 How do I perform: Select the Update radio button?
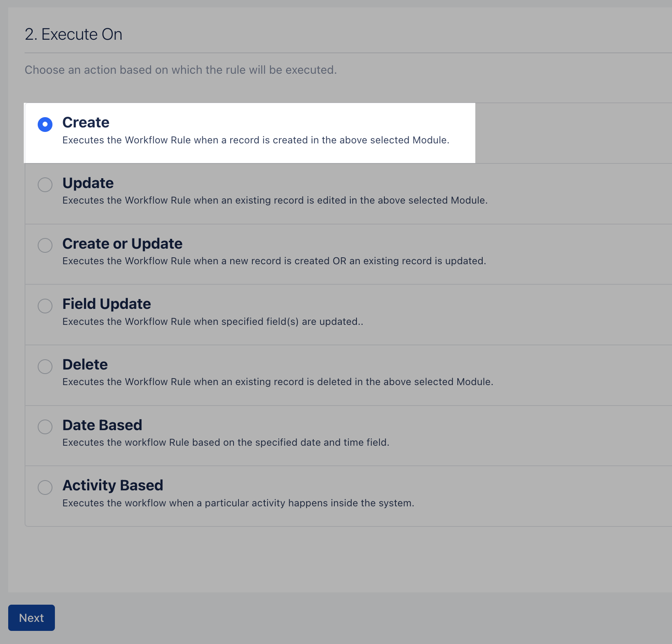pos(45,185)
